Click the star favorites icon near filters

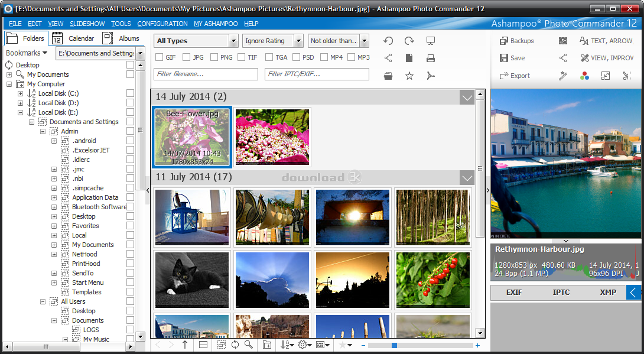point(409,76)
